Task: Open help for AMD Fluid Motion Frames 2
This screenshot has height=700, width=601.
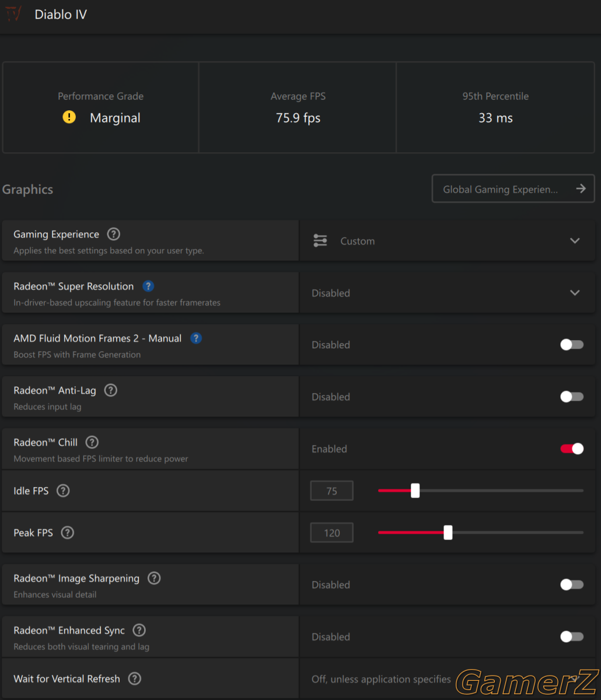Action: tap(196, 338)
